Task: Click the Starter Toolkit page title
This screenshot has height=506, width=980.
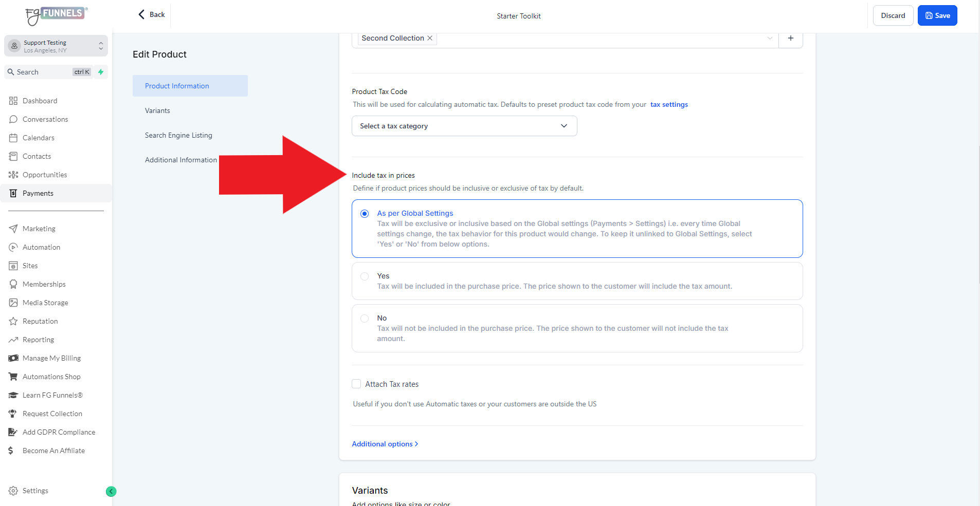Action: coord(519,16)
